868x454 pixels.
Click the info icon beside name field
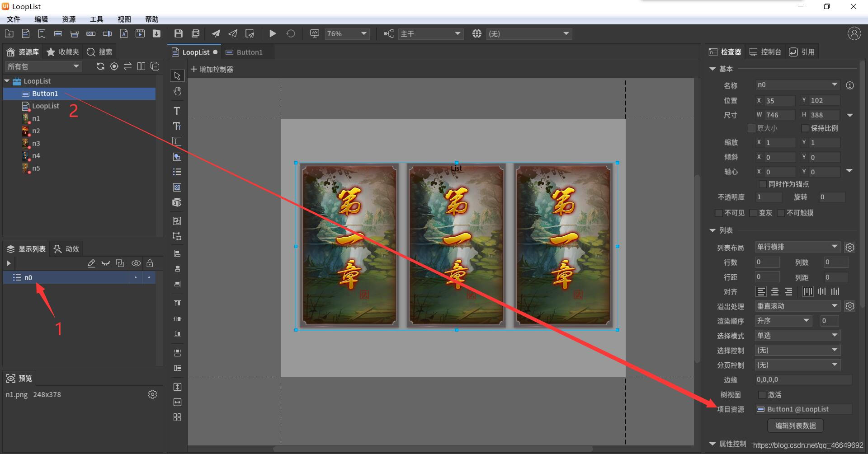(850, 85)
